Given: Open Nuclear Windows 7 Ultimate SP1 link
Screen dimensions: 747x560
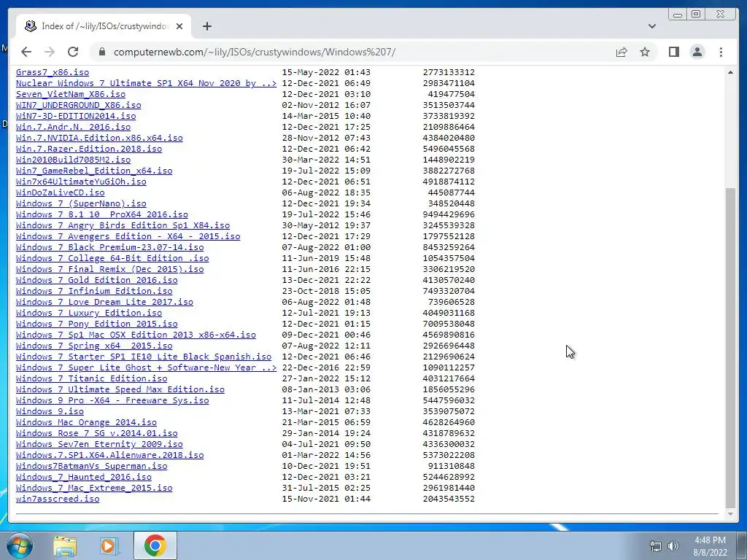Looking at the screenshot, I should click(x=146, y=83).
